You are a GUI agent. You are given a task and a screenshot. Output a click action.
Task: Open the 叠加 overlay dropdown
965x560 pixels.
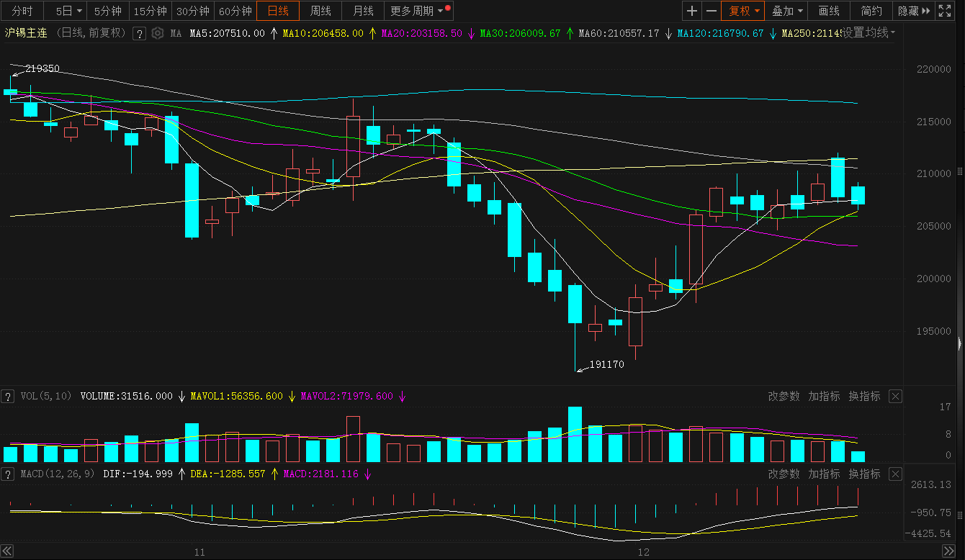787,11
